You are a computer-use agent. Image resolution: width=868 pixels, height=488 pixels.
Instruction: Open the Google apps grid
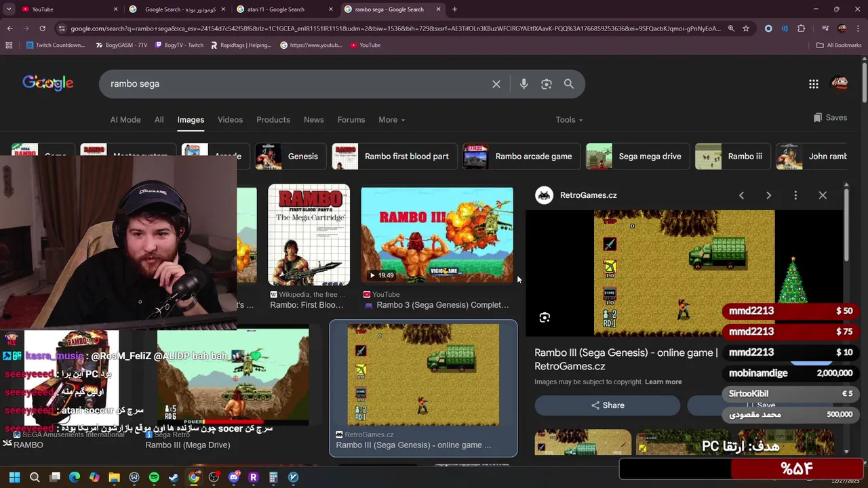point(814,84)
